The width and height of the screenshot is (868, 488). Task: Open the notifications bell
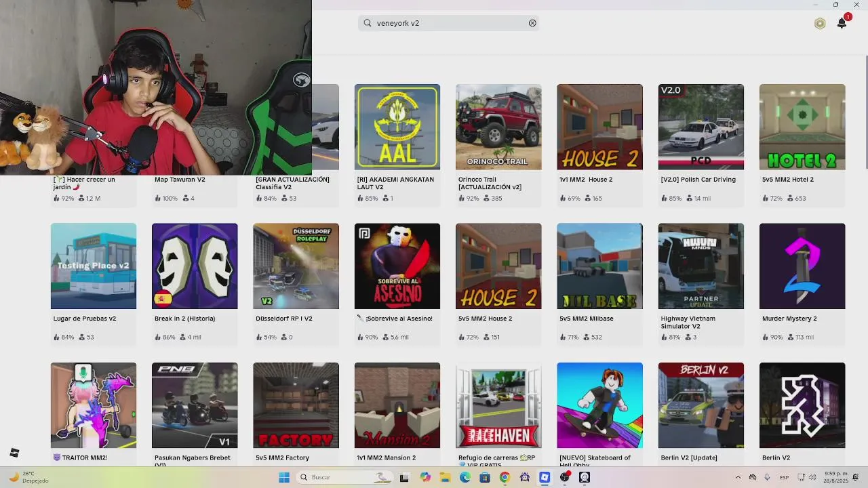842,22
